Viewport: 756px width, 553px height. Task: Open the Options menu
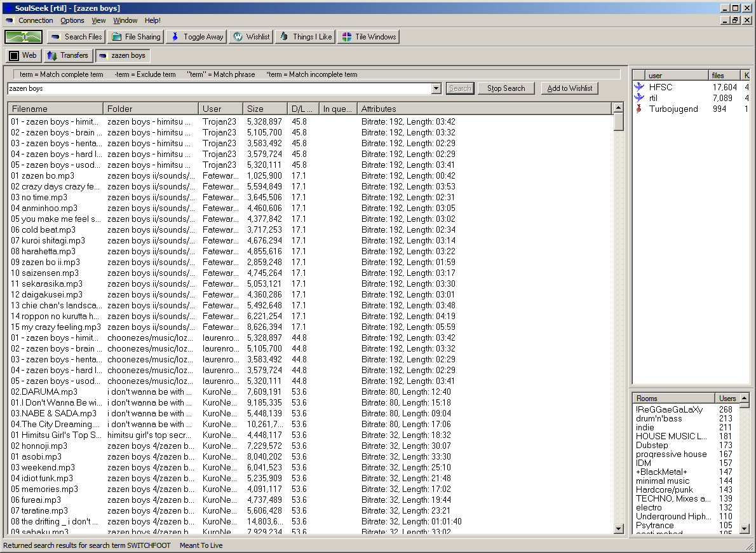(72, 20)
